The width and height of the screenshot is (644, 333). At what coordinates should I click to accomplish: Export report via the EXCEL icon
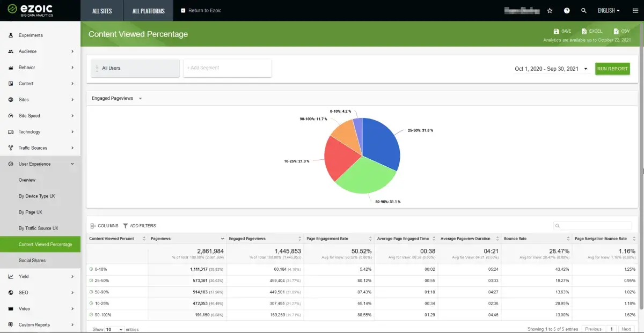click(x=584, y=32)
